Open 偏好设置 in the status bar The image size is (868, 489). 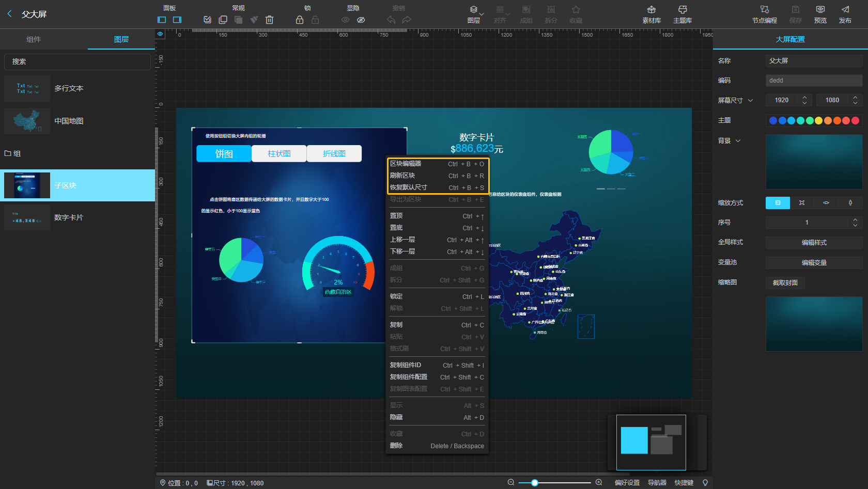pos(627,483)
